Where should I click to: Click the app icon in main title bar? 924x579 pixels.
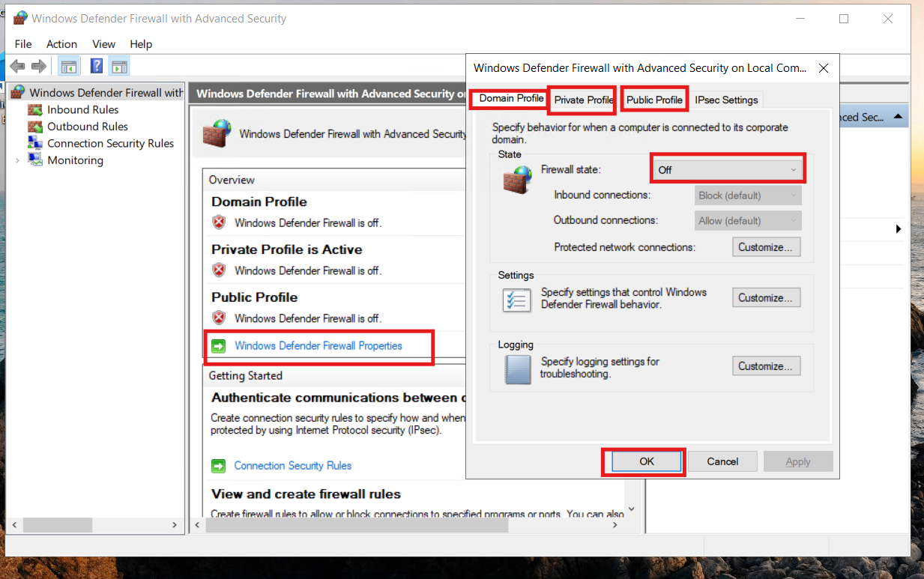[x=20, y=18]
